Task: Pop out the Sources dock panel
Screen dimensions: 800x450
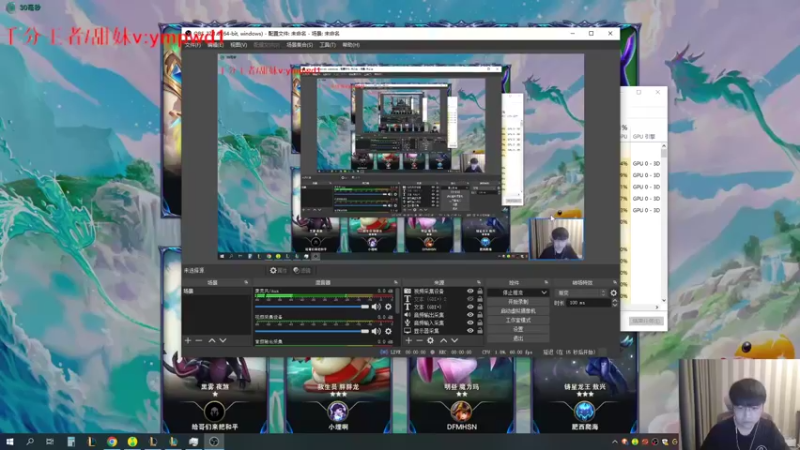Action: click(479, 282)
